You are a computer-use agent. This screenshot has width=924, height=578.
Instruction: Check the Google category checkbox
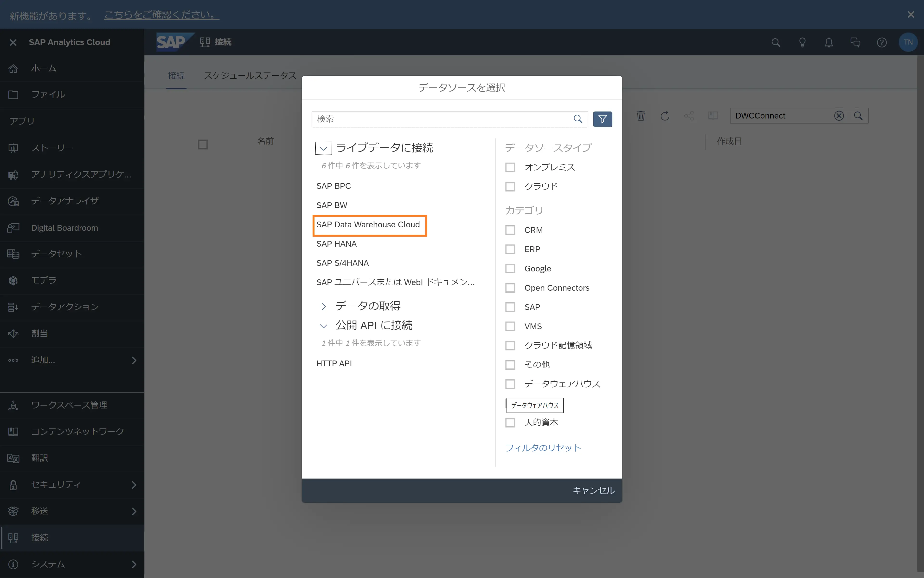pos(510,269)
